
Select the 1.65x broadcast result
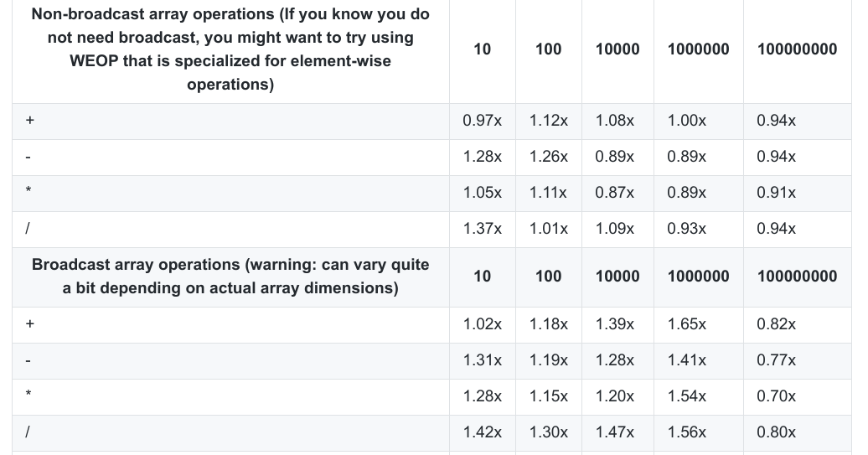[x=687, y=324]
